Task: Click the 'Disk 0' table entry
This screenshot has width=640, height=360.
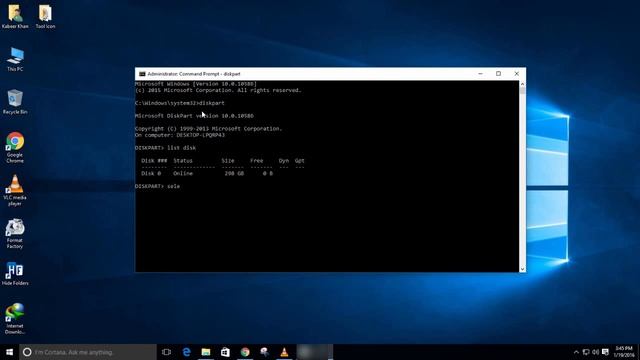Action: click(x=151, y=173)
